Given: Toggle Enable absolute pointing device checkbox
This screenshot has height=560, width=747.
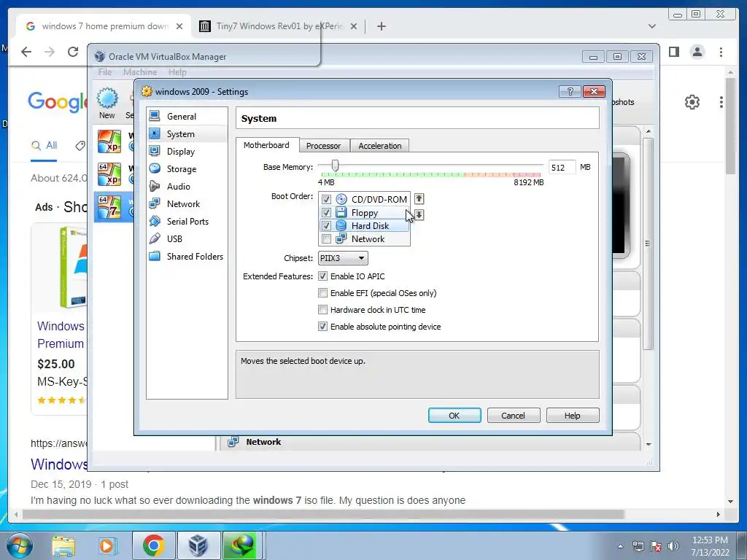Looking at the screenshot, I should [322, 326].
